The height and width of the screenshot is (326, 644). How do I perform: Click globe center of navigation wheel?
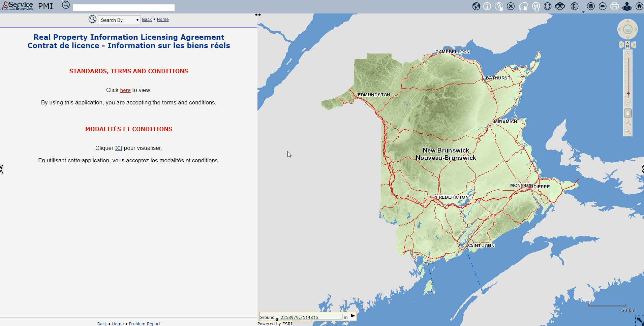627,29
